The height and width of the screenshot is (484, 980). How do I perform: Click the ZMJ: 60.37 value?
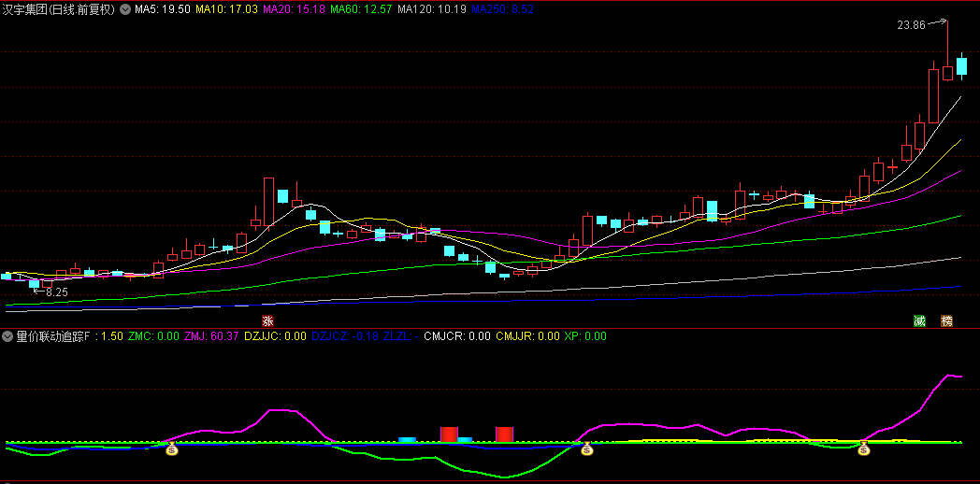pyautogui.click(x=211, y=336)
